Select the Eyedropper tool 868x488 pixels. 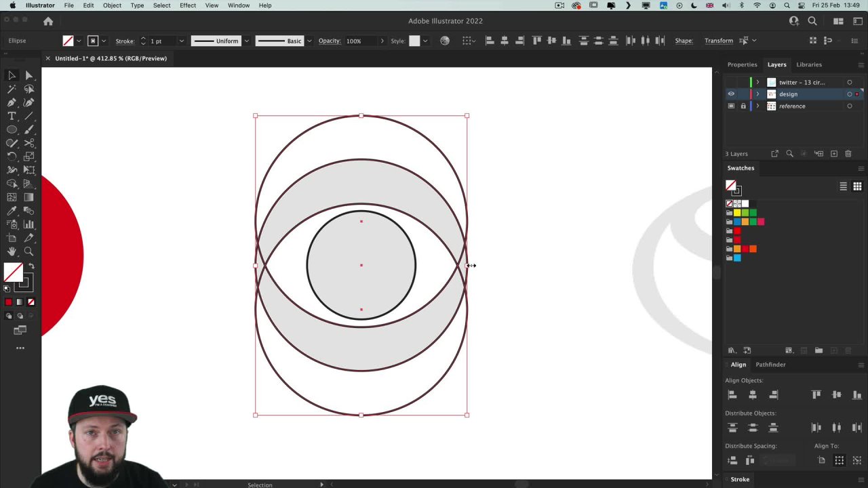12,211
